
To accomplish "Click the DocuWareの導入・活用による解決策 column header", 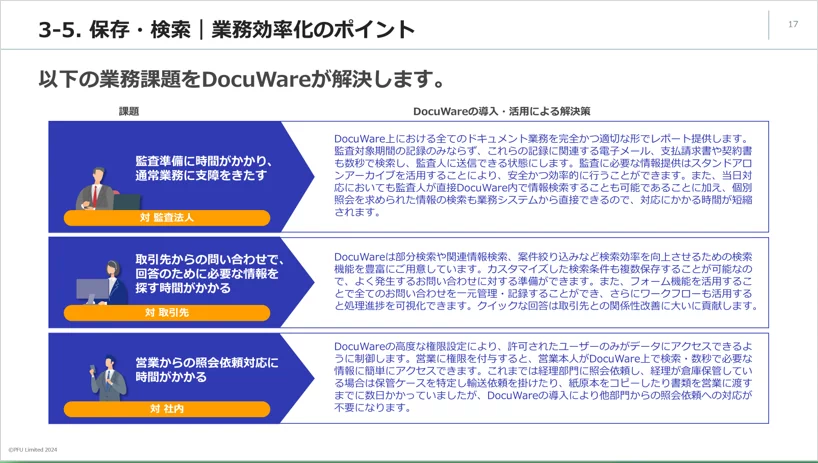I will click(x=501, y=111).
